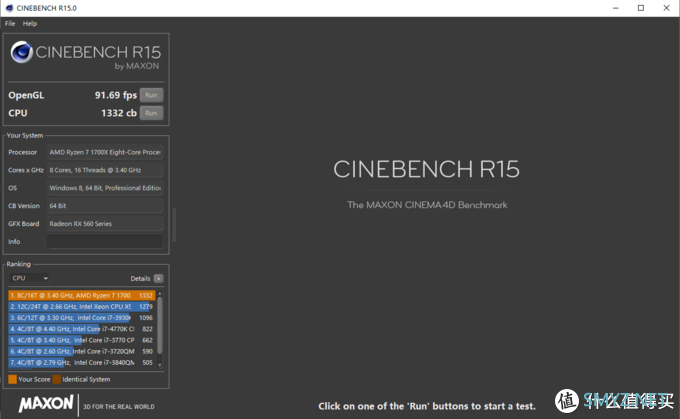Open the CPU ranking type dropdown
Image resolution: width=680 pixels, height=419 pixels.
(x=29, y=278)
